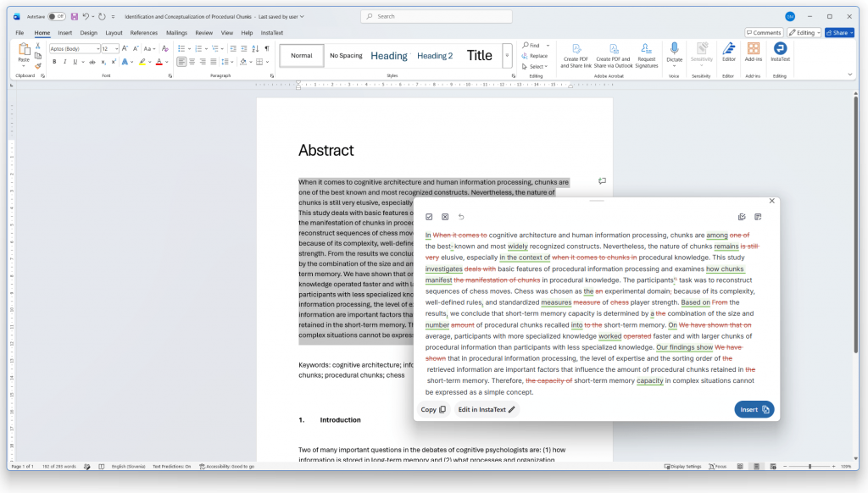Close the InstaText suggestion panel
The image size is (868, 493).
[771, 201]
